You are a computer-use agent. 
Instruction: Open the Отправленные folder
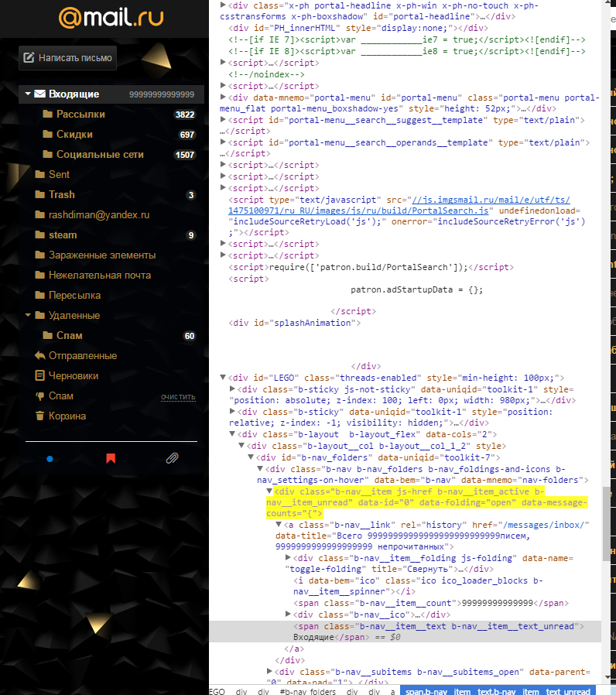[83, 355]
